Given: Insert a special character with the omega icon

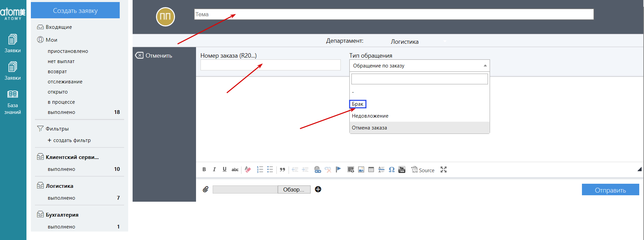Looking at the screenshot, I should 392,169.
